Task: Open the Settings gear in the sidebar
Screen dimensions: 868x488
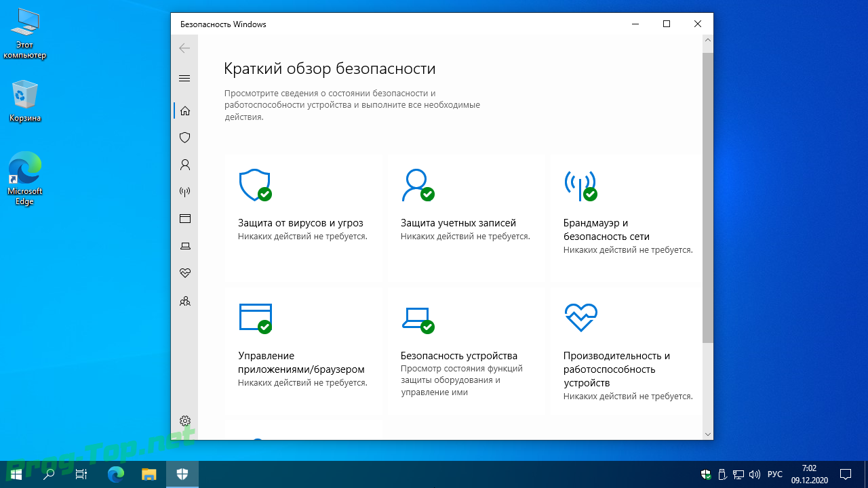Action: (184, 421)
